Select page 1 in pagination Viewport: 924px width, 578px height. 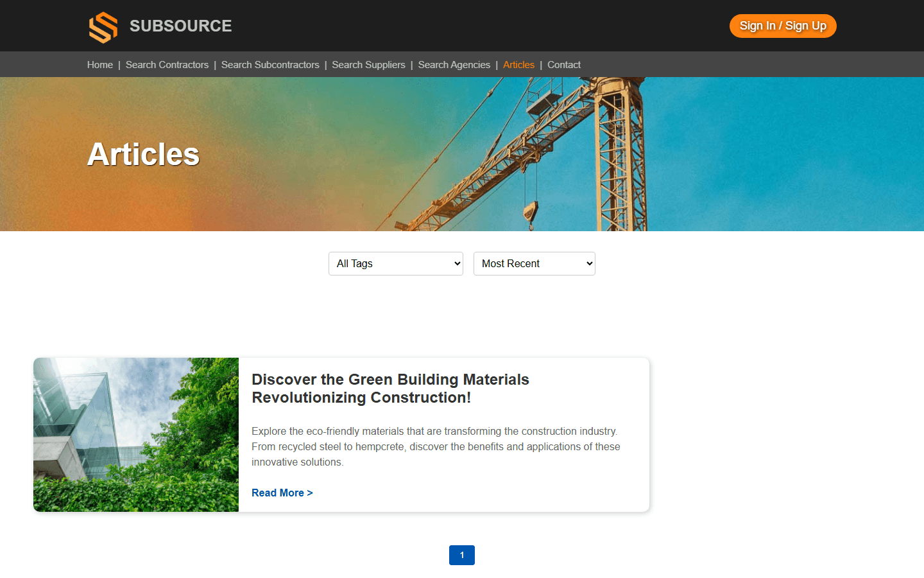point(462,555)
